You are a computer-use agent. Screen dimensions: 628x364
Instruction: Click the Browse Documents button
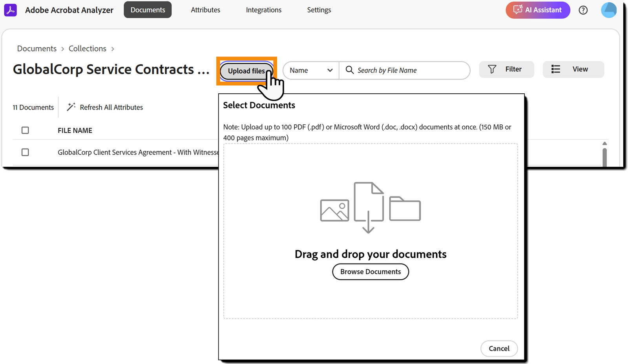point(370,271)
